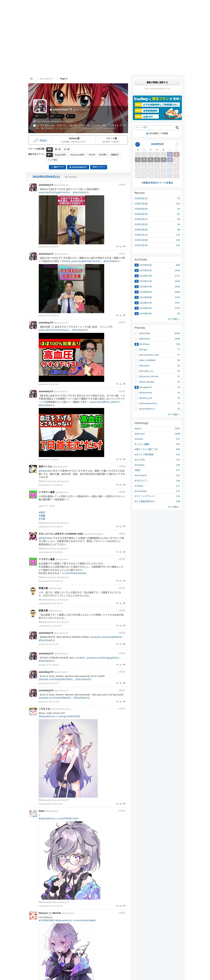Expand all Archives with すべて表示
Image resolution: width=210 pixels, height=980 pixels.
(174, 319)
